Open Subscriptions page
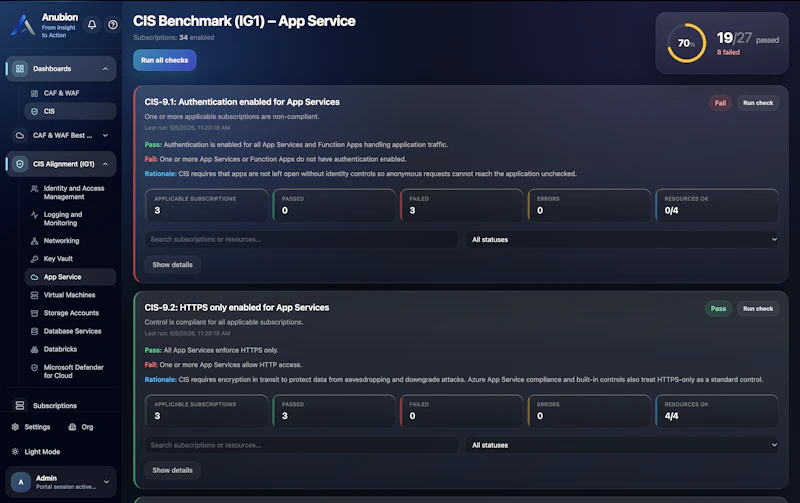 61,406
